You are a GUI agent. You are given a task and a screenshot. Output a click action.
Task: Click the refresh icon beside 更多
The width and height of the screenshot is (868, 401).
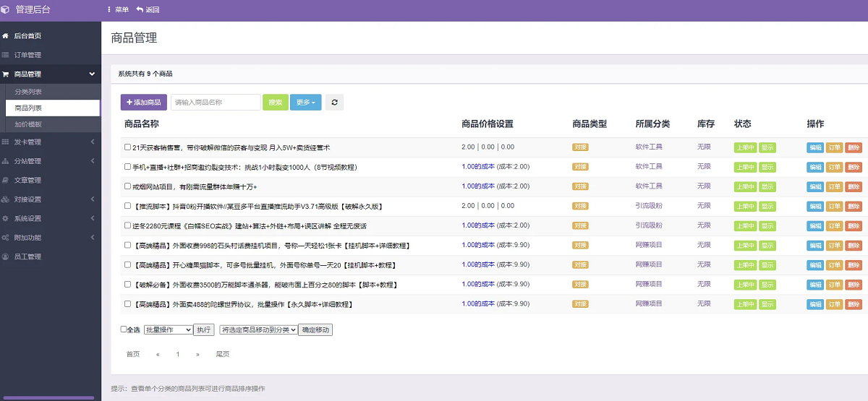click(x=334, y=103)
